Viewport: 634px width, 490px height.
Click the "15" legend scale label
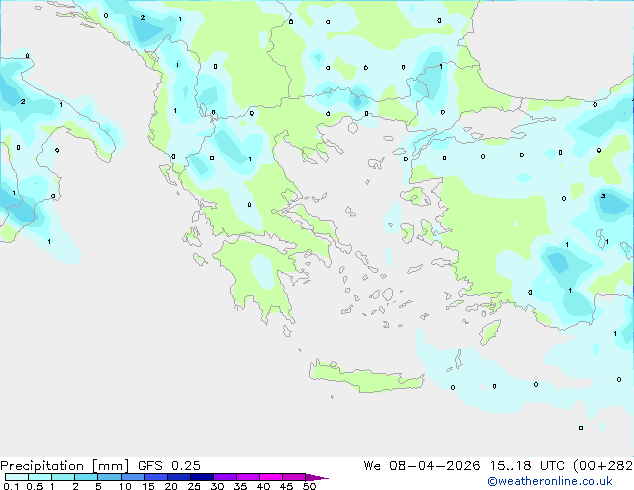point(148,486)
